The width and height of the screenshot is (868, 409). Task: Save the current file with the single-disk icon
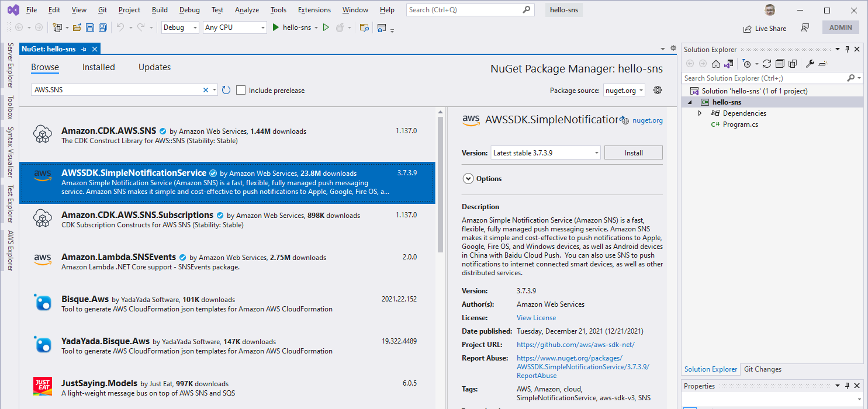coord(90,27)
